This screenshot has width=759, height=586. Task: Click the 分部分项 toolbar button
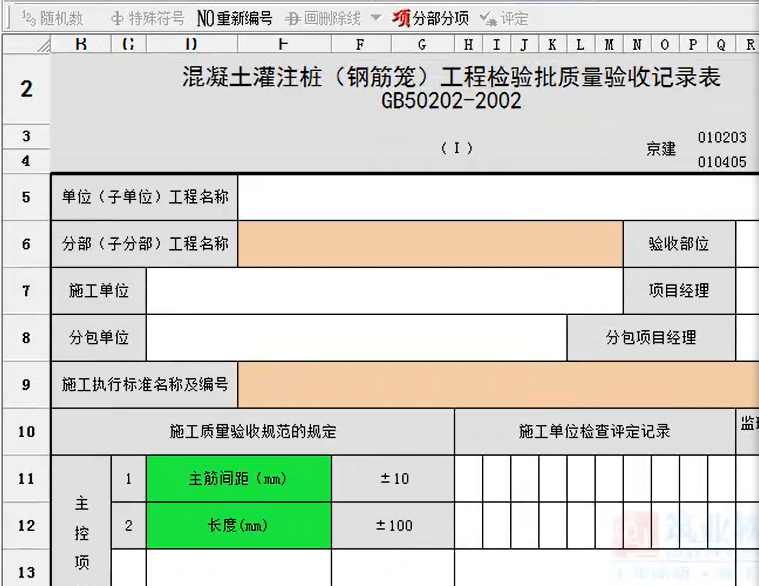click(x=431, y=18)
